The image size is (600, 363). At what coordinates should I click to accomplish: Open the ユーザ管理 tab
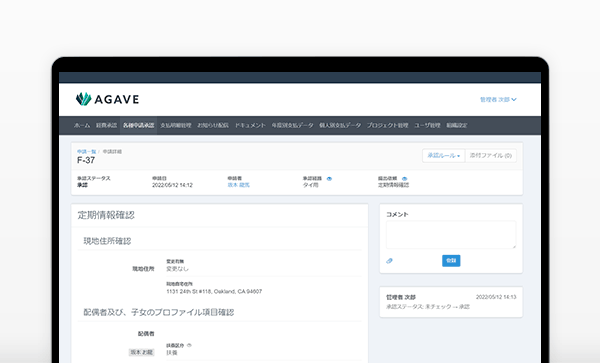coord(427,125)
